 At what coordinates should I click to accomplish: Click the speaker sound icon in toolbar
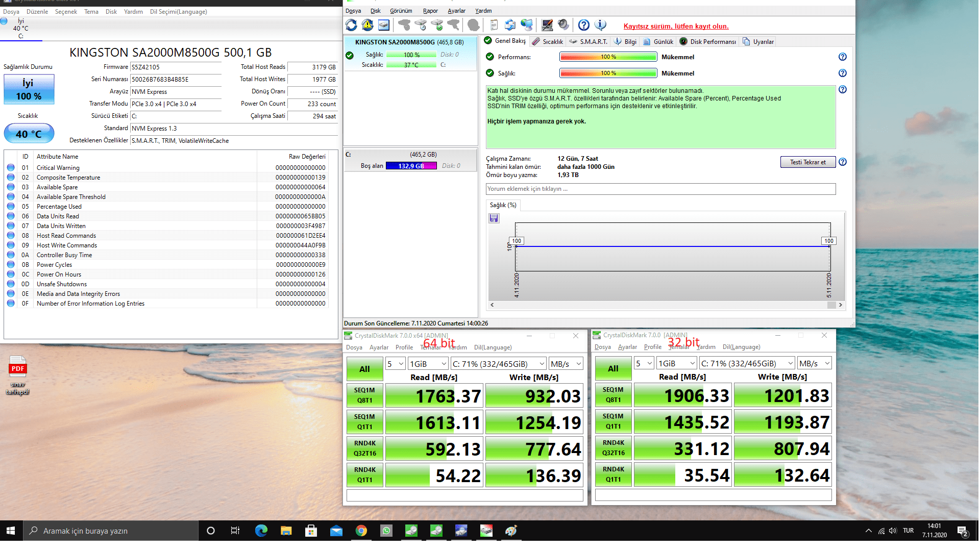click(x=563, y=25)
